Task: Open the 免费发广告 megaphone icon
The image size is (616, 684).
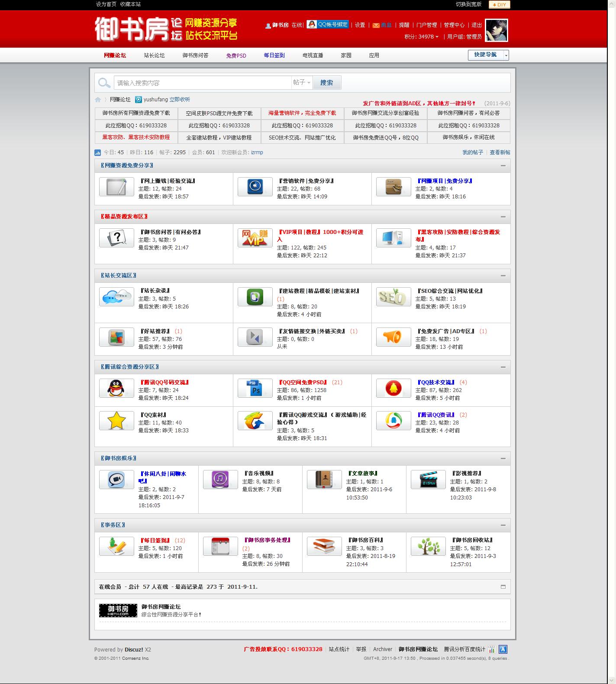Action: (393, 337)
